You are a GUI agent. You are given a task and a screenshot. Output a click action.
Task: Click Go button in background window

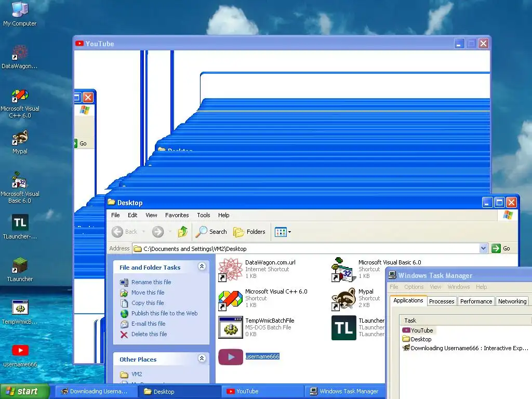81,143
